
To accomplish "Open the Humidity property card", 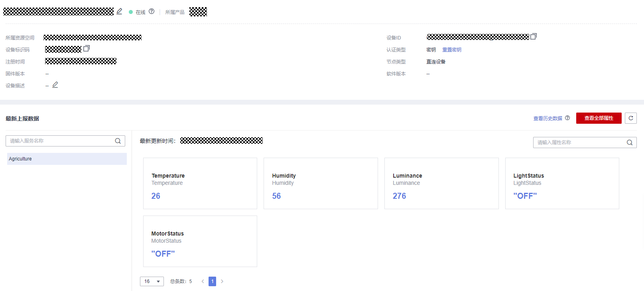I will [x=321, y=183].
